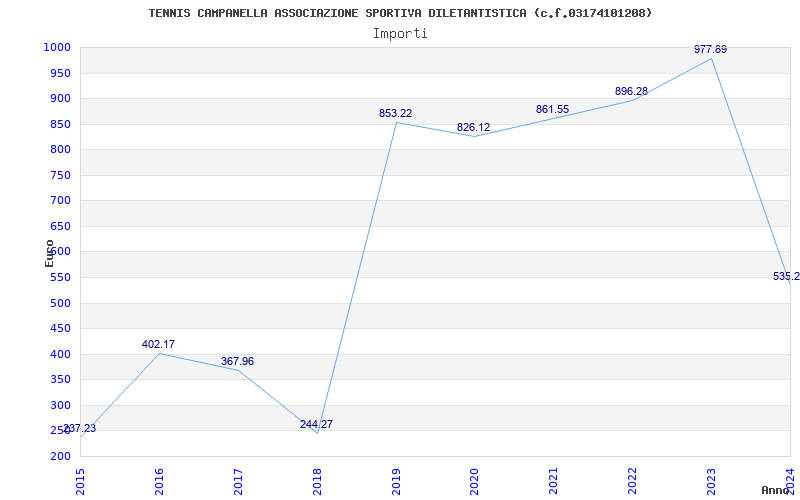Image resolution: width=800 pixels, height=500 pixels.
Task: Click the 450 y-axis tick label
Action: [60, 329]
